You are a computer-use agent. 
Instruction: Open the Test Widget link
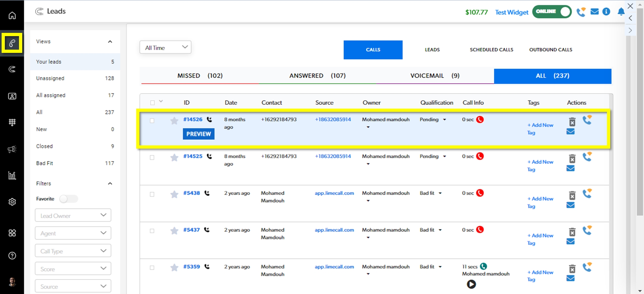tap(511, 12)
